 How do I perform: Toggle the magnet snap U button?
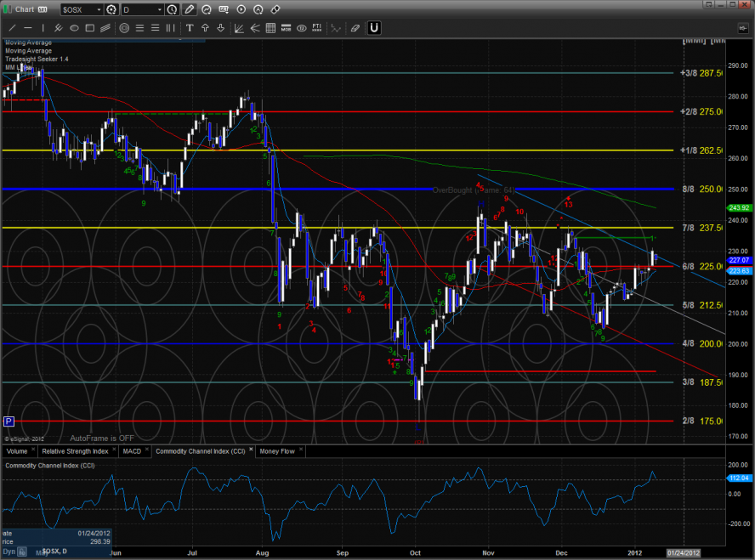pos(374,28)
